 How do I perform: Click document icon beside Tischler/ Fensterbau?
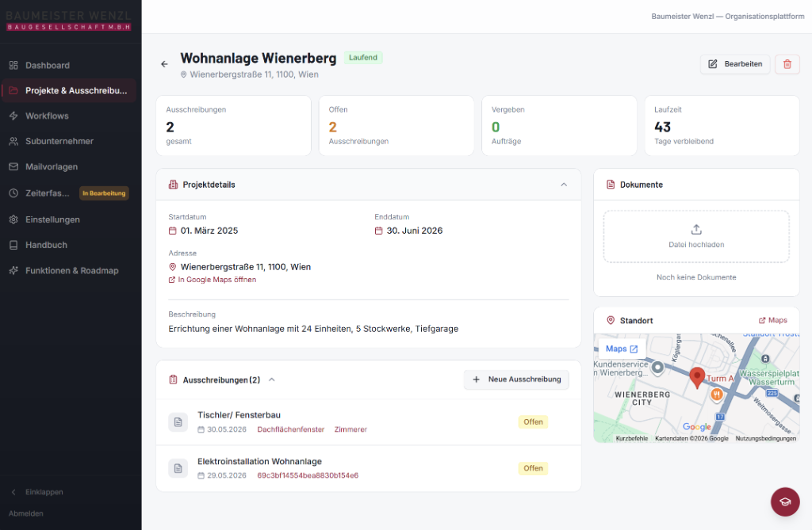coord(178,421)
